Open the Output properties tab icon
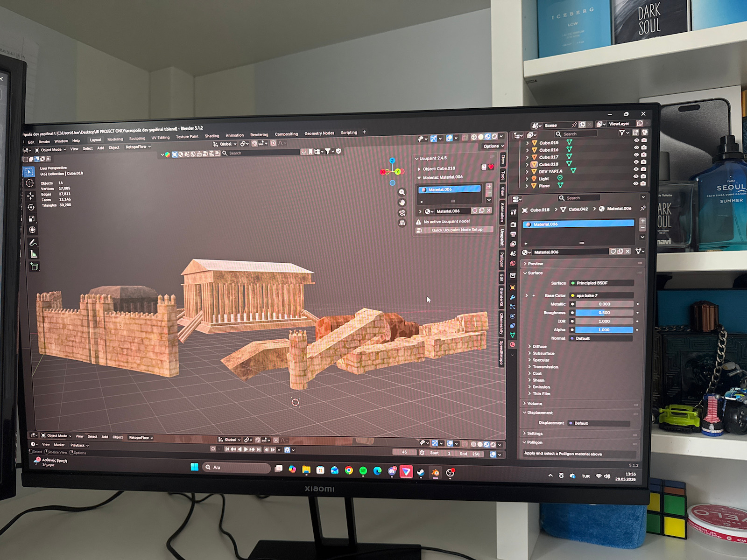Screen dimensions: 747x560 point(513,234)
